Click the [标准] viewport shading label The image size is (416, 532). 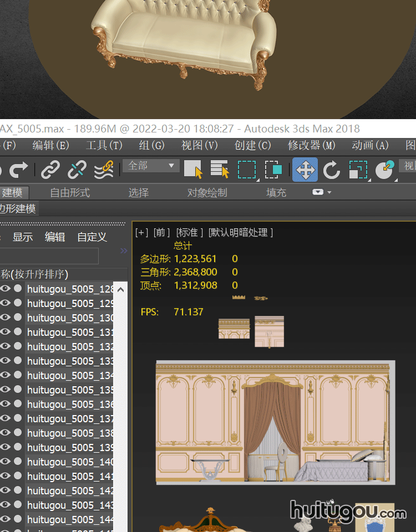[190, 233]
